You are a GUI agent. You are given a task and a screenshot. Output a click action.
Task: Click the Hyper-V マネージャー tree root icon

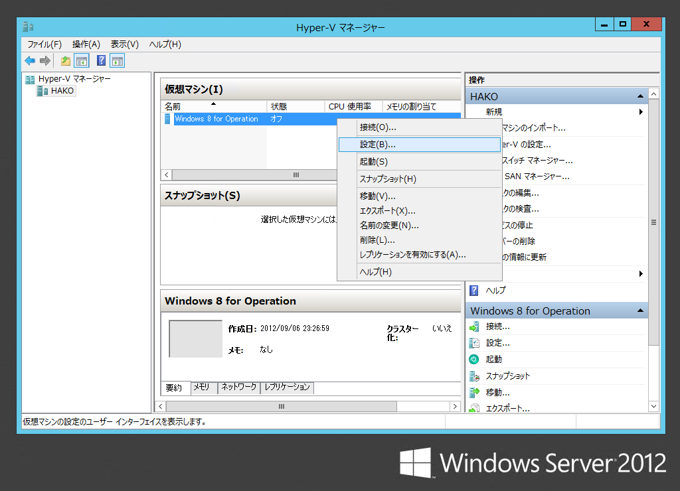(30, 79)
